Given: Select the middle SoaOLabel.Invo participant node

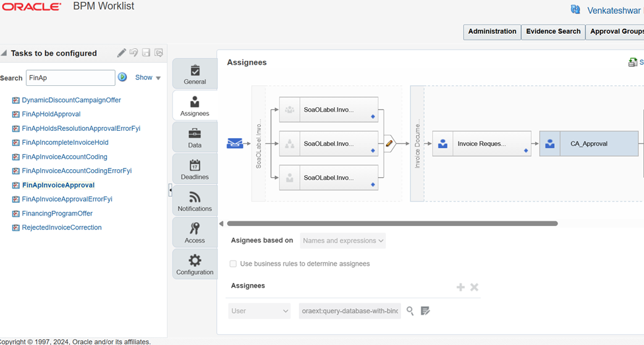Looking at the screenshot, I should [328, 143].
